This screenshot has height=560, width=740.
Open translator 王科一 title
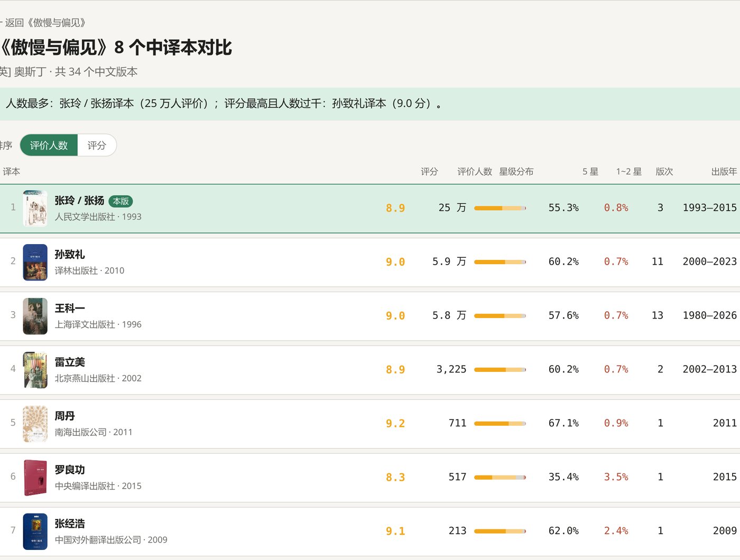click(x=70, y=309)
